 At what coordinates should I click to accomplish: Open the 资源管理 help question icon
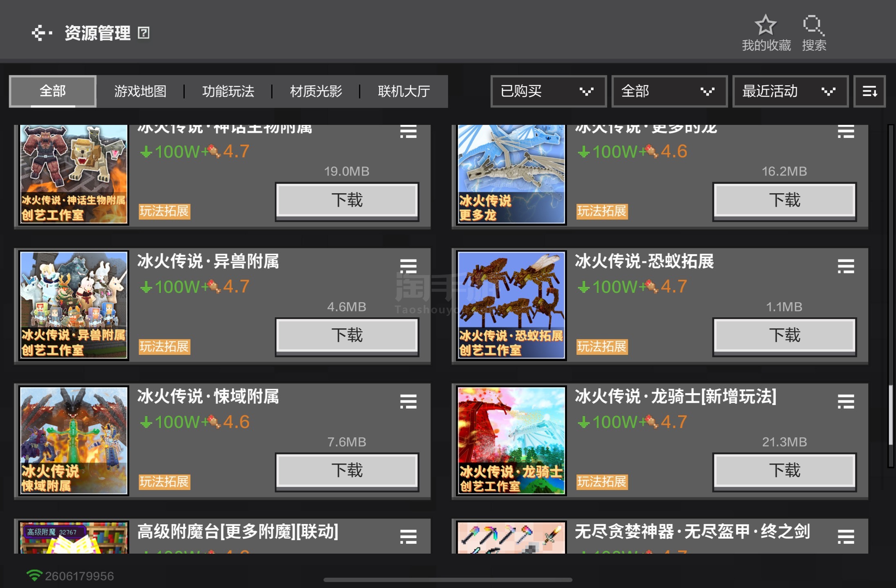143,33
